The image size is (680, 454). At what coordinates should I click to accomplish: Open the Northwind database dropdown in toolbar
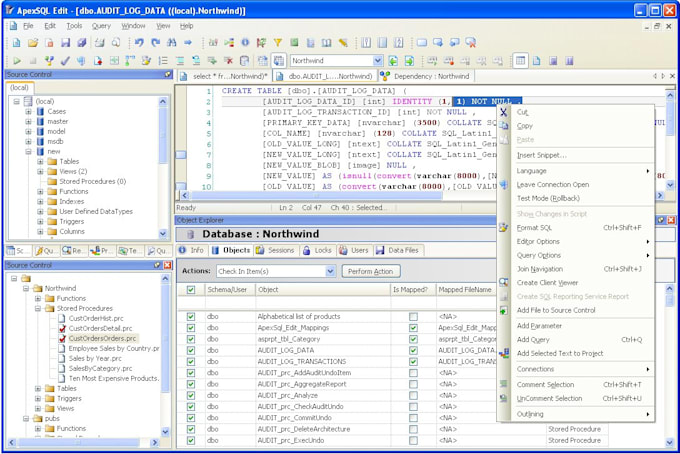tap(377, 61)
